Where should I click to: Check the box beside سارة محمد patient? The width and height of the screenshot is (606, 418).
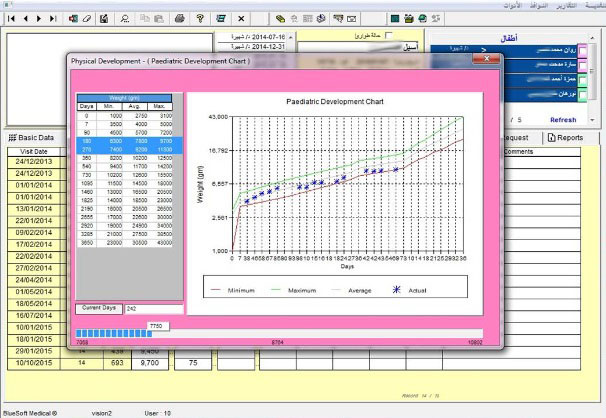(582, 65)
